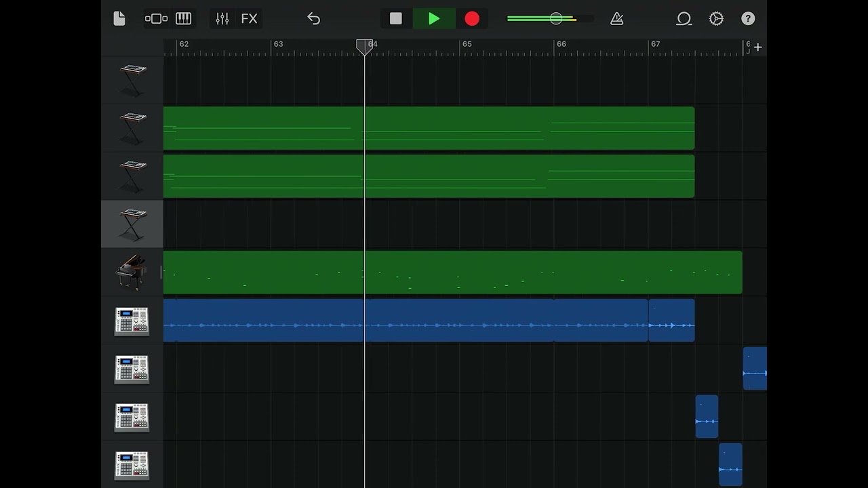Switch to tracks view button

[156, 19]
